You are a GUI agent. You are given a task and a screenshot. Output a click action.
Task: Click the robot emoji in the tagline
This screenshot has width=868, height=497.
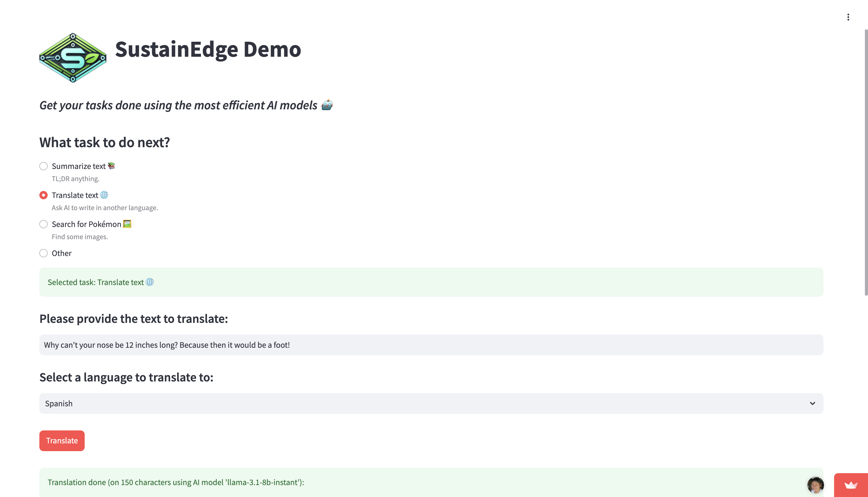(x=327, y=105)
